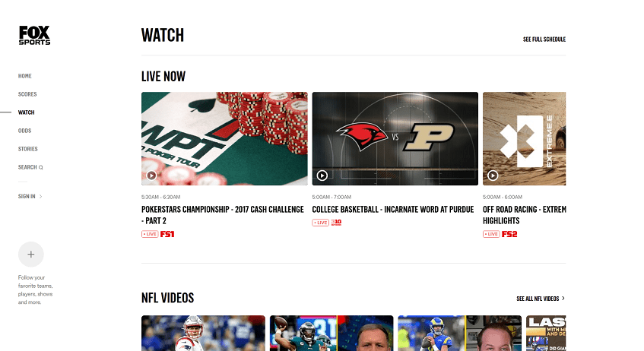Click the FS1 channel logo
This screenshot has height=351, width=644.
coord(167,234)
